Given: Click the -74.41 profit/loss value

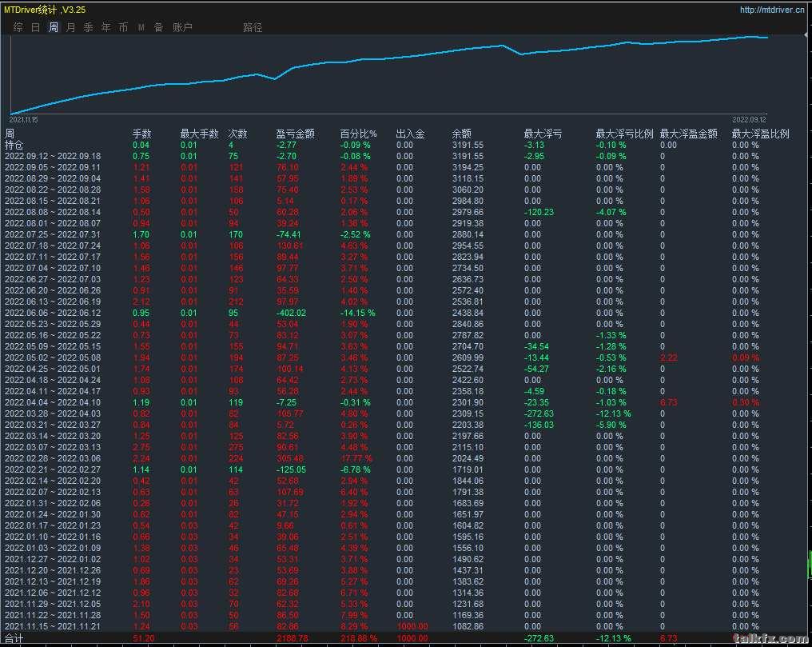Looking at the screenshot, I should [x=289, y=234].
